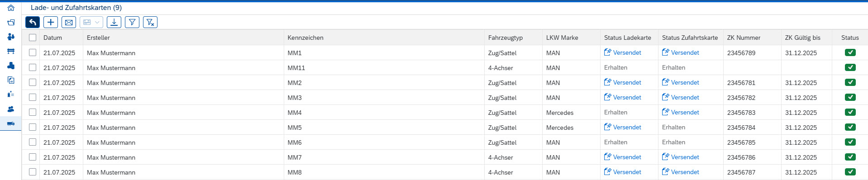Go to home icon in sidebar
Image resolution: width=868 pixels, height=180 pixels.
pos(11,8)
